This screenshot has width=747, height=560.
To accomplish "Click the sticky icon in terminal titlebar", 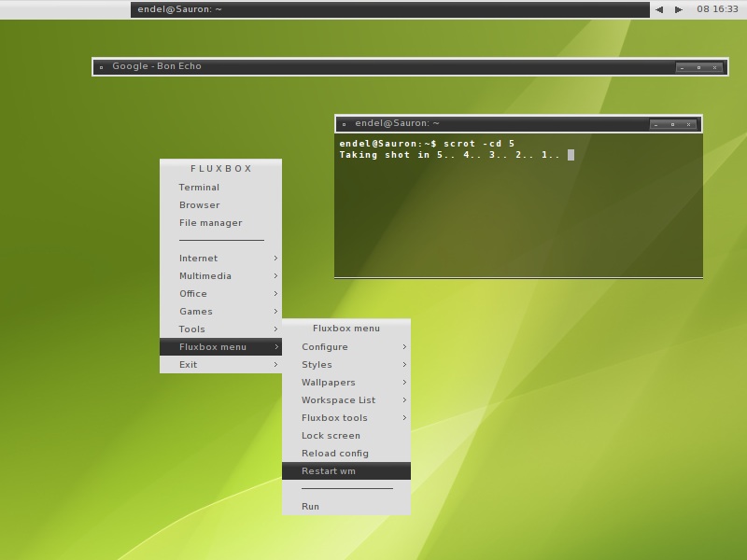I will pos(344,124).
